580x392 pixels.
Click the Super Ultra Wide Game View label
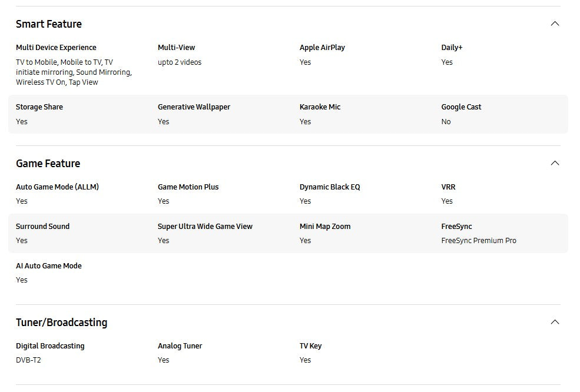pyautogui.click(x=205, y=227)
